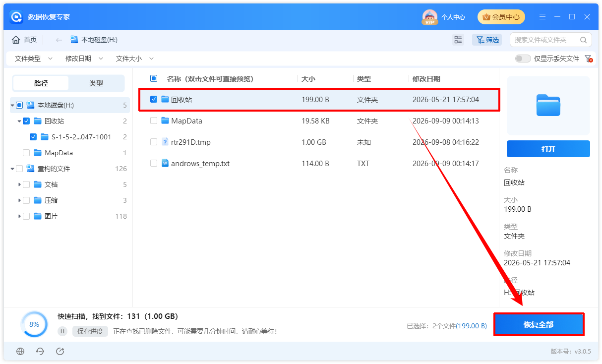602x364 pixels.
Task: Click the app logo in title bar
Action: point(17,17)
